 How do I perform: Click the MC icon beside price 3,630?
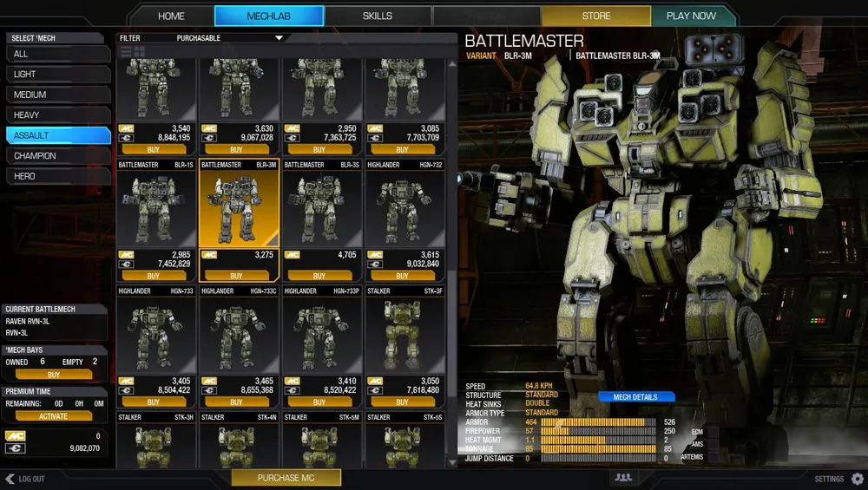(x=209, y=128)
